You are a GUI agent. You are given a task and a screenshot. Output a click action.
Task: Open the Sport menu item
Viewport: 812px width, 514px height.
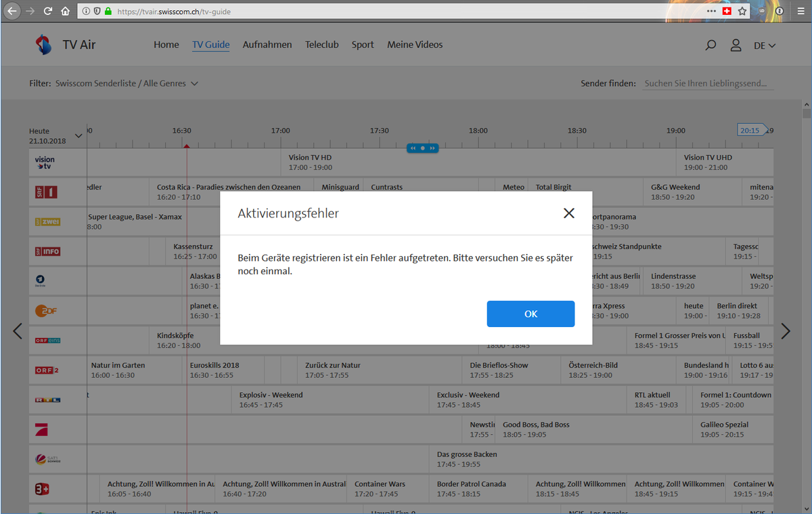(363, 45)
